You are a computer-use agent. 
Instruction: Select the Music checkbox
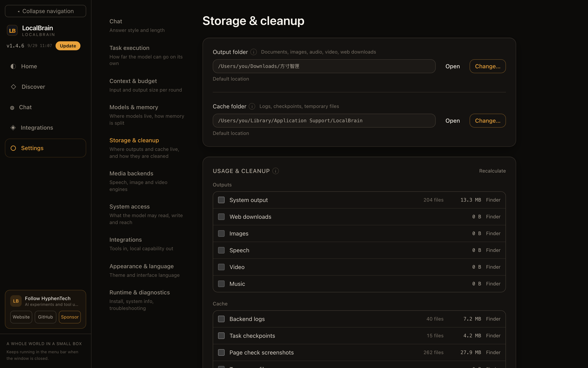tap(221, 284)
